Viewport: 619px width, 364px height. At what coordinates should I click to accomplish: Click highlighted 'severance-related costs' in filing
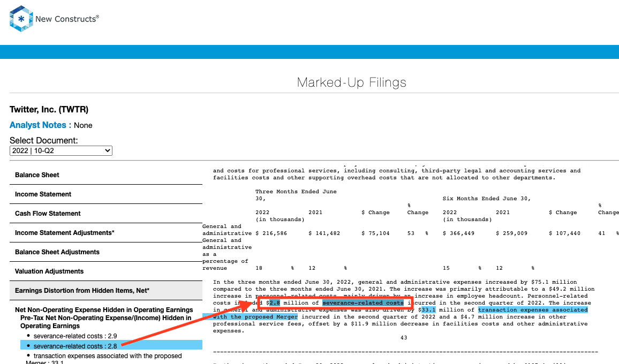pyautogui.click(x=363, y=303)
